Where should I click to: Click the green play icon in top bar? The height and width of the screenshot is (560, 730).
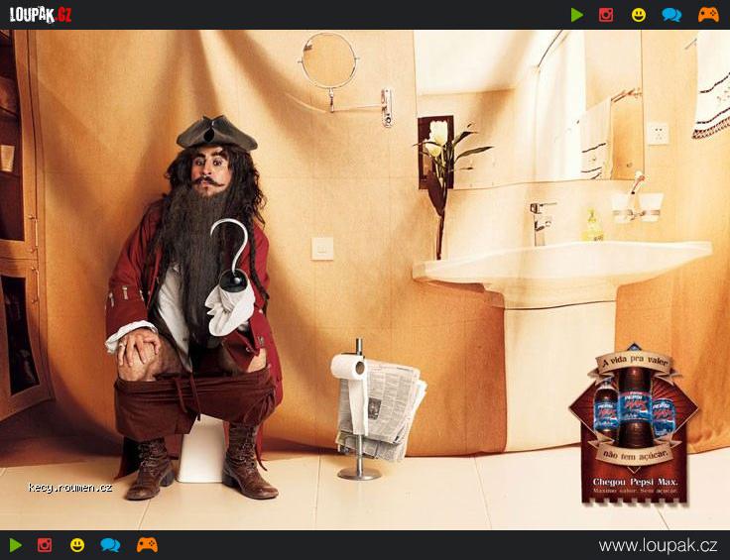[x=577, y=15]
